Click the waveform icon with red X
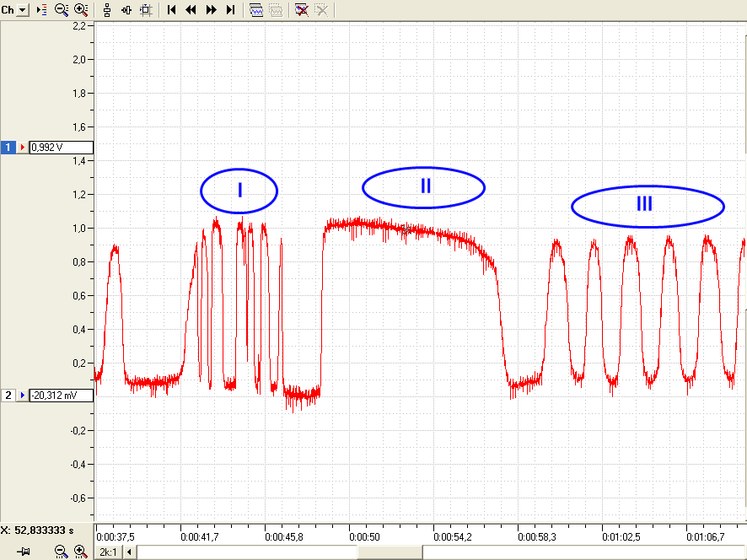 pyautogui.click(x=302, y=10)
